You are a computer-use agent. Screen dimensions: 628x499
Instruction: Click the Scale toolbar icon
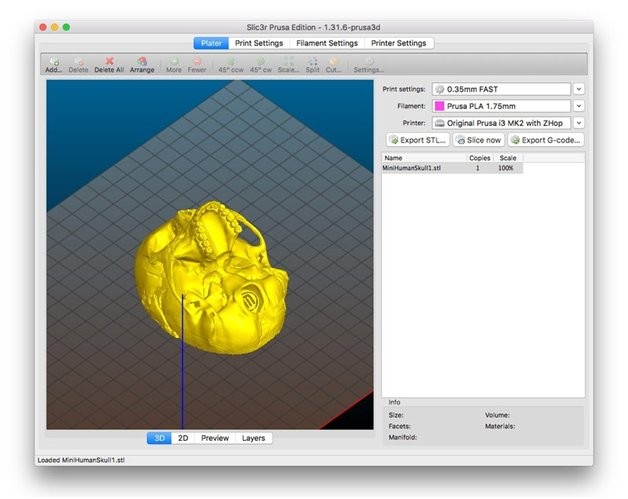288,65
